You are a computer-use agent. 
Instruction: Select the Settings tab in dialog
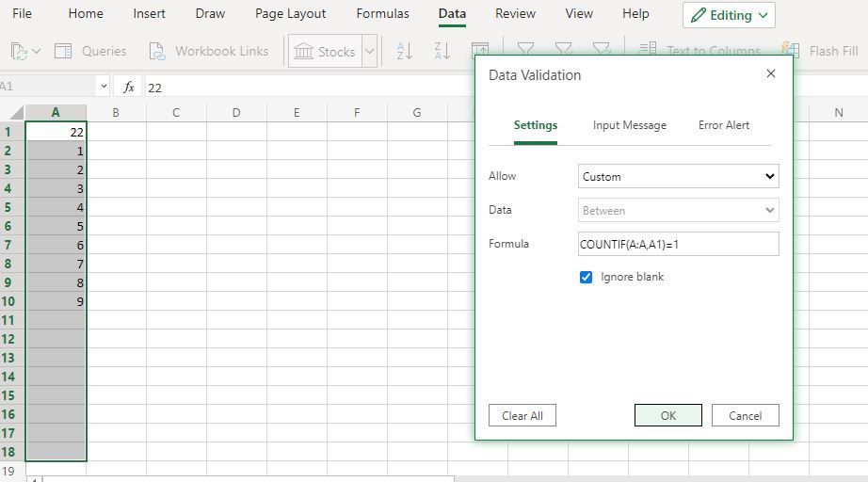536,125
